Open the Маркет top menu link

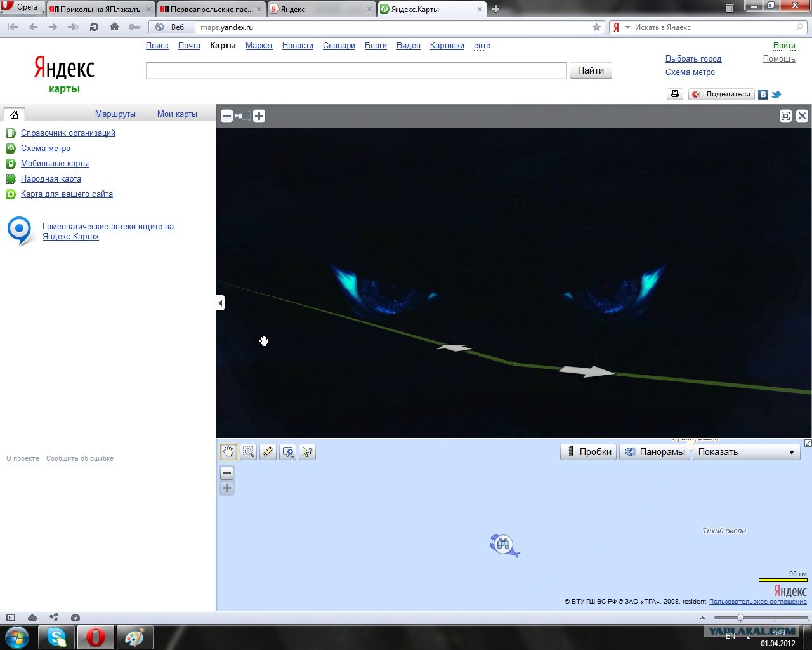259,46
